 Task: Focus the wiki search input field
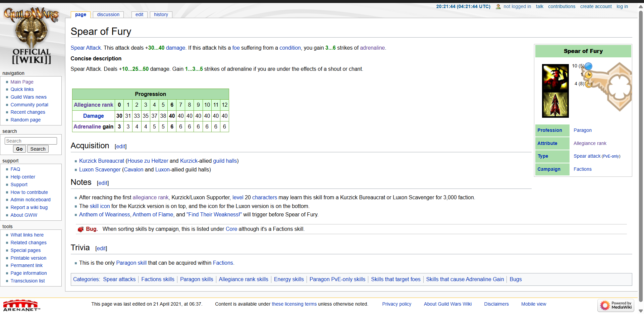(x=31, y=141)
